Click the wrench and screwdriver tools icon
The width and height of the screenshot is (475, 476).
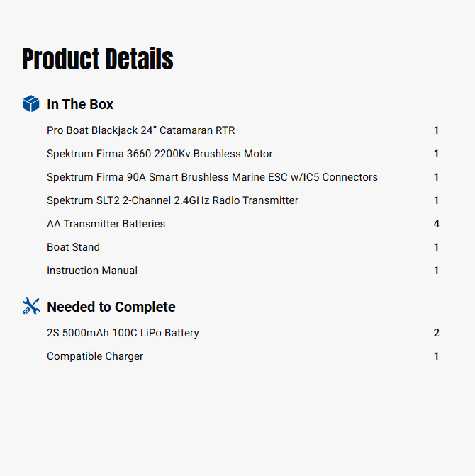tap(31, 307)
